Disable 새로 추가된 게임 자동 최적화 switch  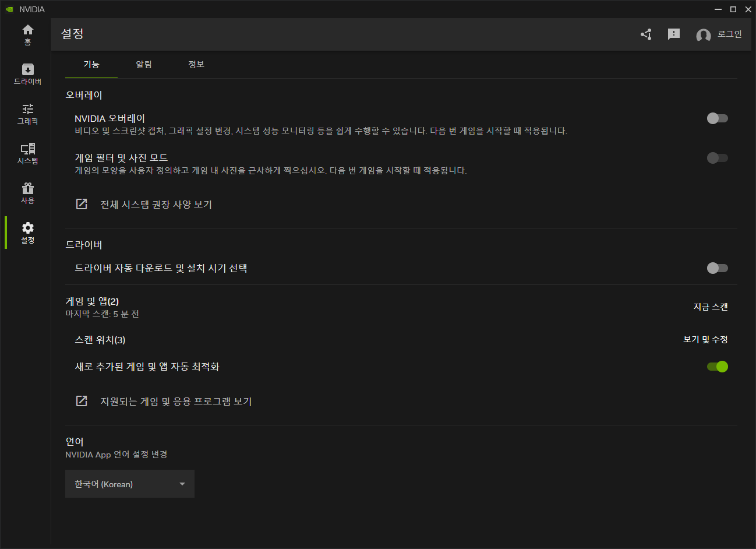click(x=718, y=367)
